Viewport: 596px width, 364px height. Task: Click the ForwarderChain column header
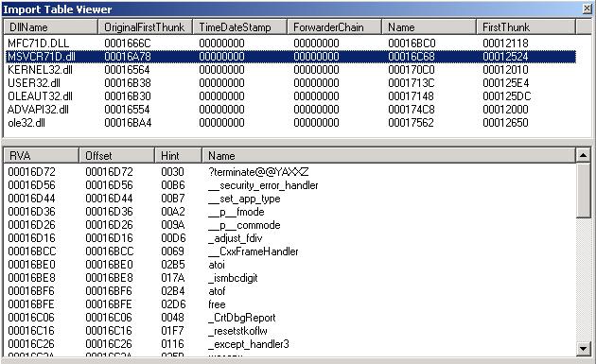pyautogui.click(x=335, y=27)
